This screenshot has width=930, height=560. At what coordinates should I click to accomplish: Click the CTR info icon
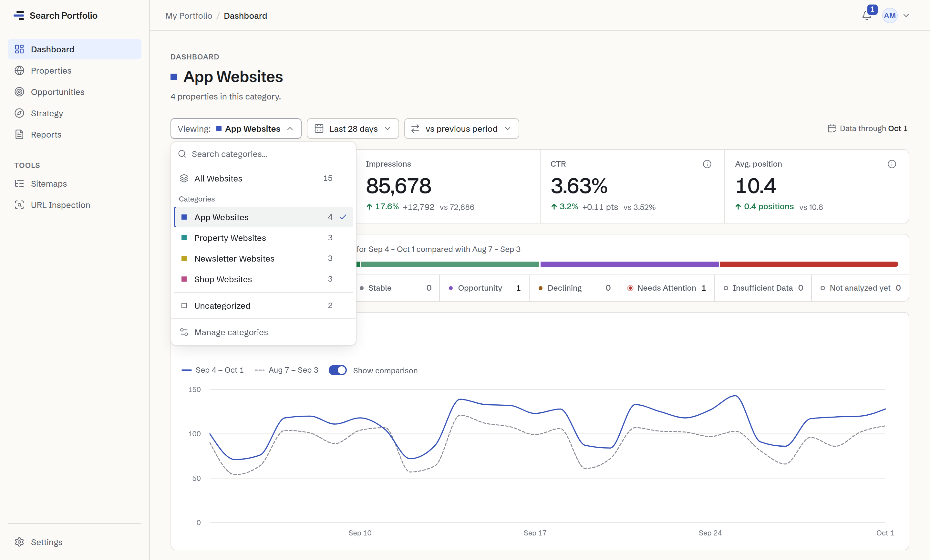coord(707,164)
